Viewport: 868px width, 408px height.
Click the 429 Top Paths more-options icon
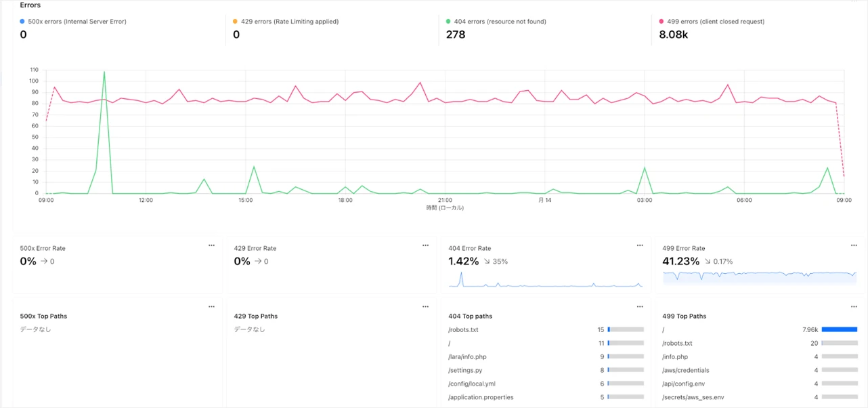coord(425,307)
